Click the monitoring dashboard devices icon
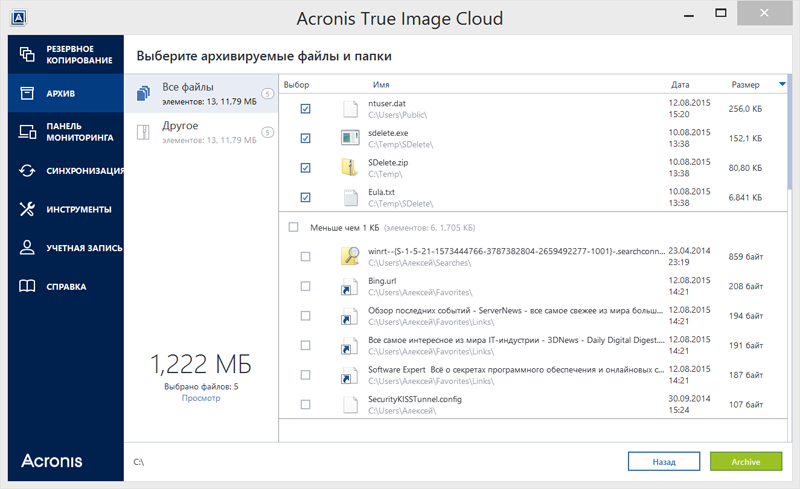This screenshot has height=489, width=800. pyautogui.click(x=28, y=132)
